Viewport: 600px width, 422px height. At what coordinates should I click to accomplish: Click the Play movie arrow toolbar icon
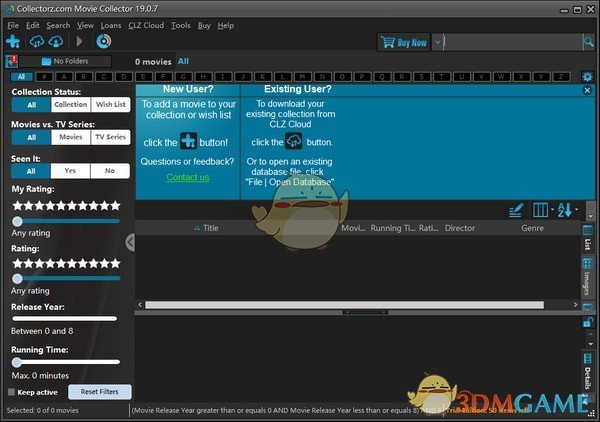(79, 41)
